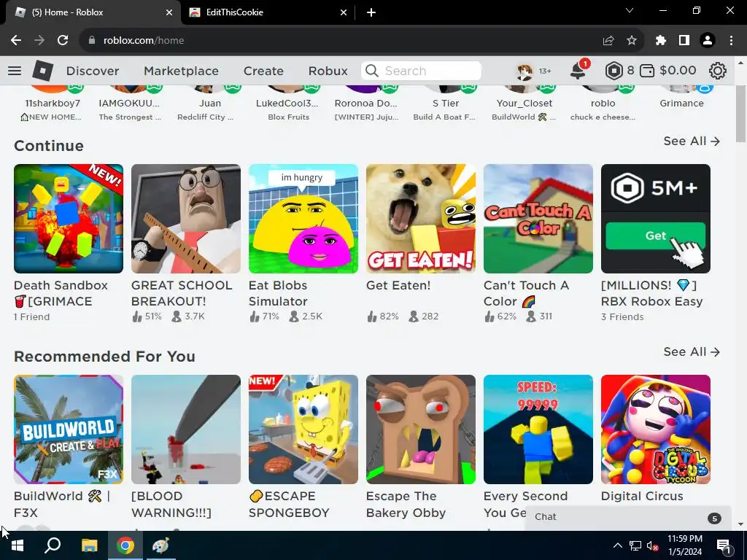Image resolution: width=747 pixels, height=560 pixels.
Task: Open Escape The Bakery Obby thumbnail
Action: coord(421,429)
